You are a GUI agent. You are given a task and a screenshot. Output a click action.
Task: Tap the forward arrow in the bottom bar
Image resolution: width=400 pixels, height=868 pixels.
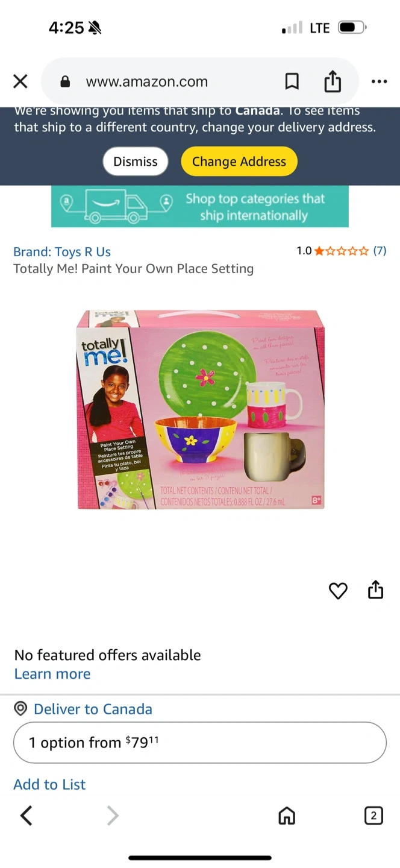point(113,816)
